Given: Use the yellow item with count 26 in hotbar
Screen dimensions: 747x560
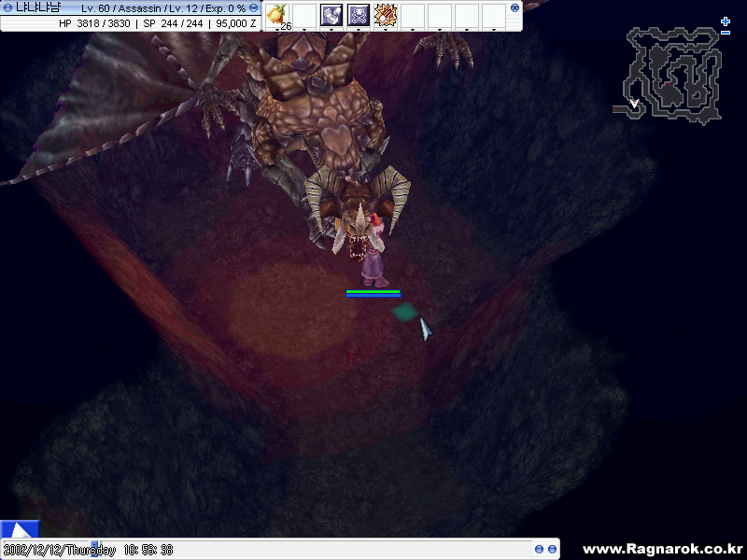Looking at the screenshot, I should 277,14.
